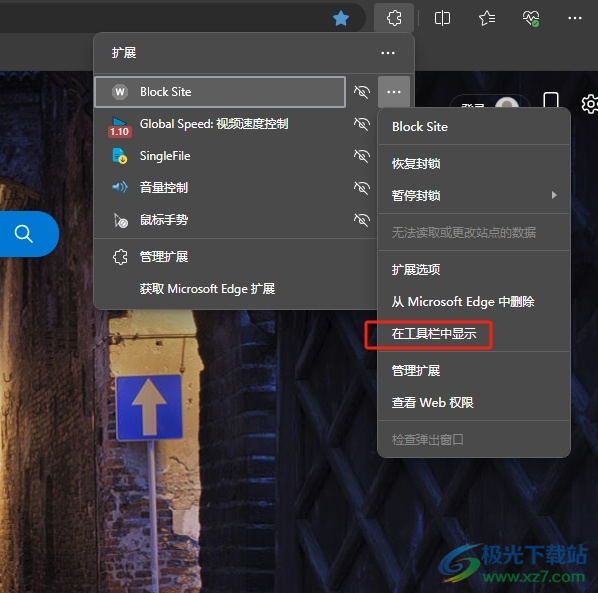Open more actions button for Block Site

[x=394, y=92]
